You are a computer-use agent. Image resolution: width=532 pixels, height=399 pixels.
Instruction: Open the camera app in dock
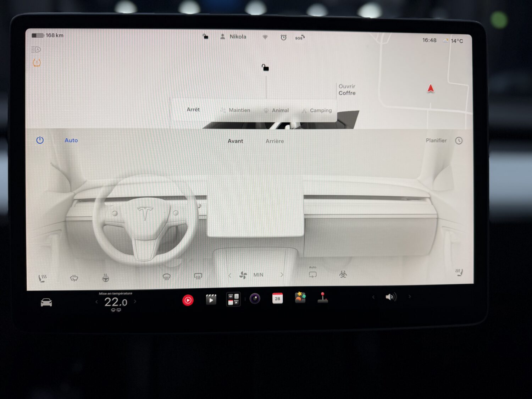click(255, 299)
